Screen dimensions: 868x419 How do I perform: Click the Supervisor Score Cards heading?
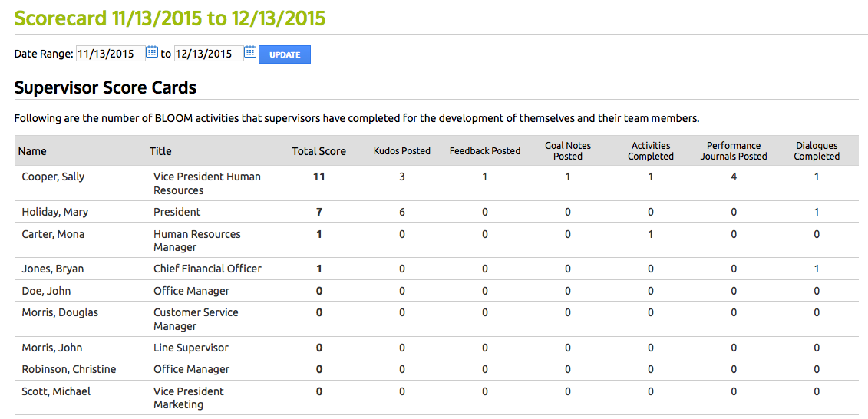click(105, 87)
